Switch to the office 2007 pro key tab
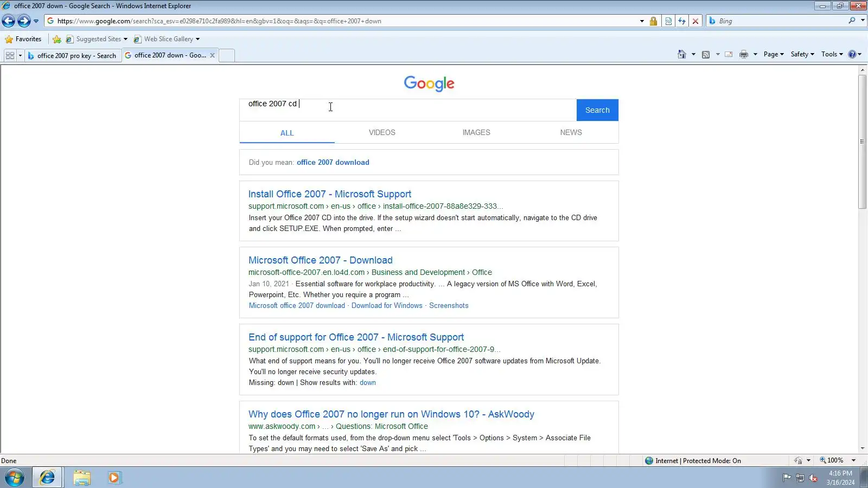 pos(73,55)
